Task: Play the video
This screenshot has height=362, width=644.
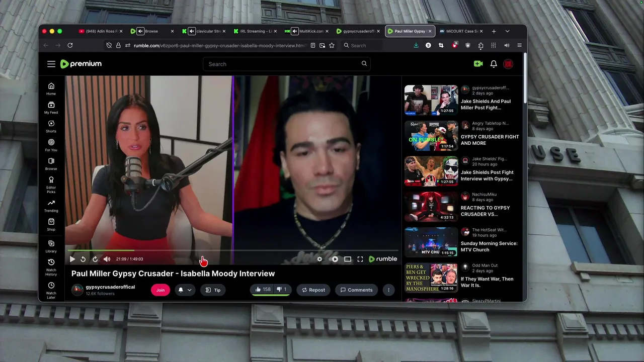Action: 72,259
